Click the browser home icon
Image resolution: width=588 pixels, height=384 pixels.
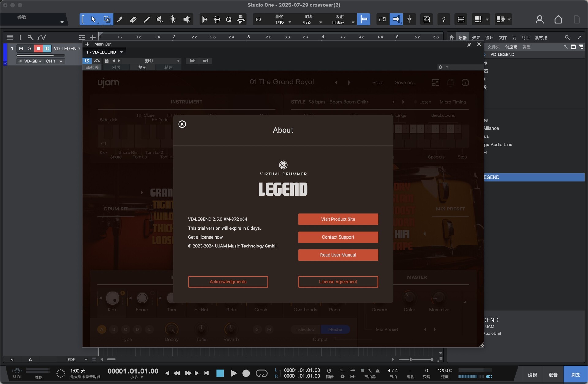(x=451, y=37)
